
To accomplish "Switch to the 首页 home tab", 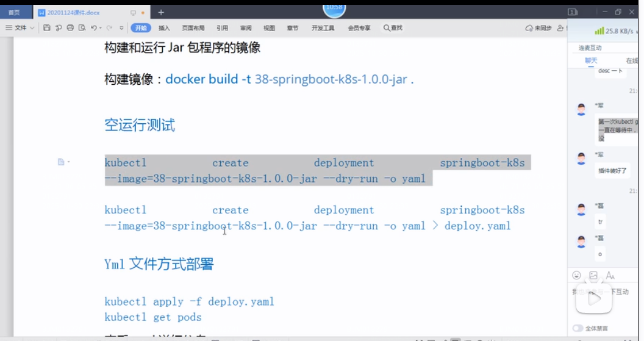I will 16,12.
